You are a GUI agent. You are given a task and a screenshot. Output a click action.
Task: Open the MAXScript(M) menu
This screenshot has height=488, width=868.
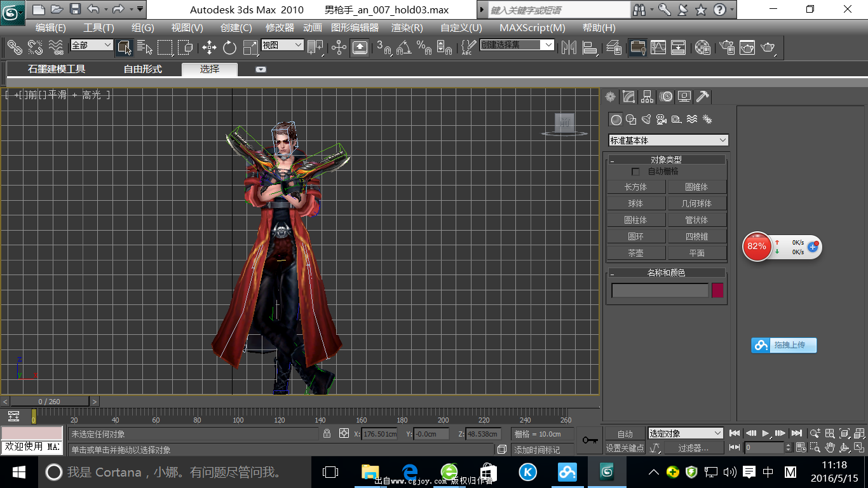click(532, 28)
